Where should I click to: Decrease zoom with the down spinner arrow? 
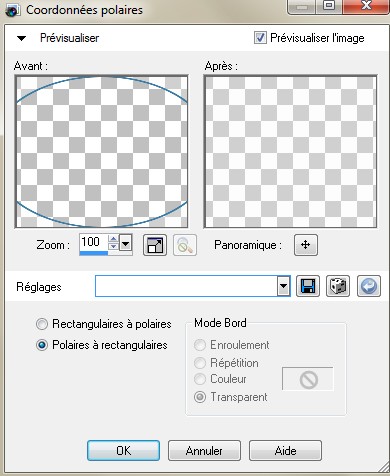114,247
